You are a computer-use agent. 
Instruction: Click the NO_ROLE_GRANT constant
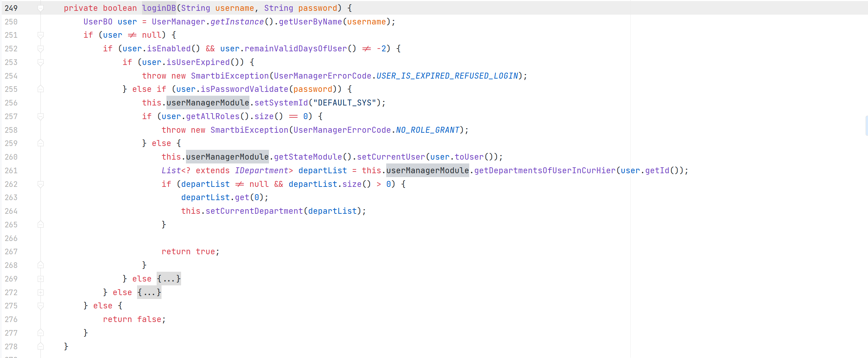coord(428,130)
